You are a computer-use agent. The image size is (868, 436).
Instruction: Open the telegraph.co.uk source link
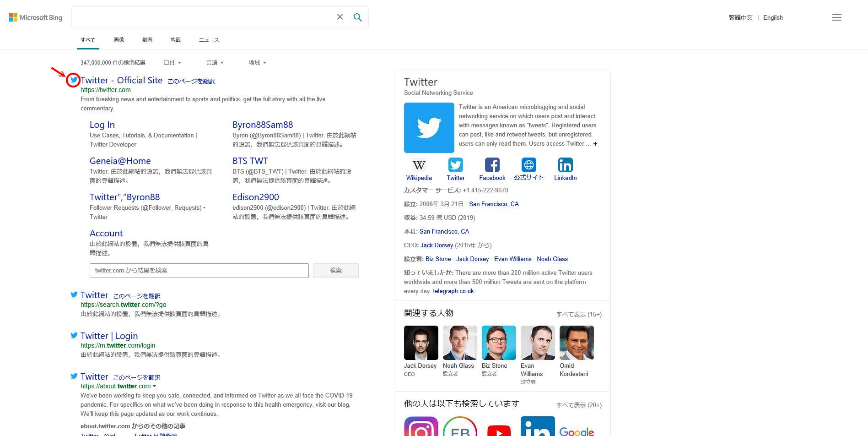[x=453, y=291]
